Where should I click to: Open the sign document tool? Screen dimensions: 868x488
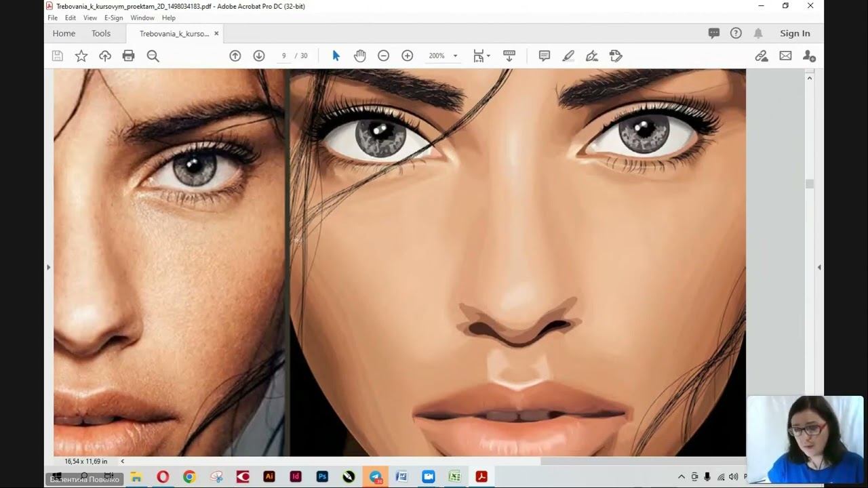coord(592,56)
